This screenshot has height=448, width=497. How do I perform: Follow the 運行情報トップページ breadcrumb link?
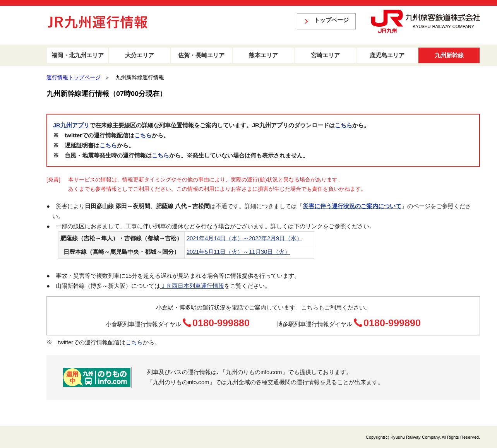coord(74,77)
